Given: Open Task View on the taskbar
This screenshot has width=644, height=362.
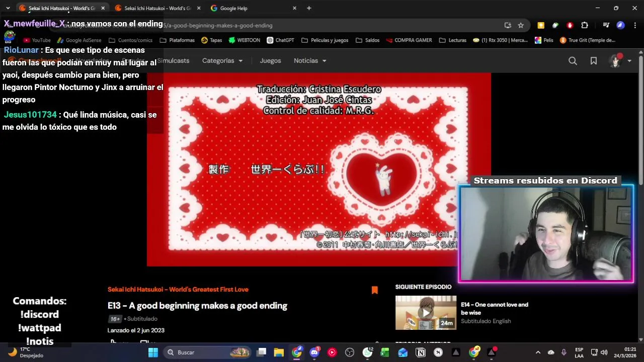Looking at the screenshot, I should tap(261, 352).
